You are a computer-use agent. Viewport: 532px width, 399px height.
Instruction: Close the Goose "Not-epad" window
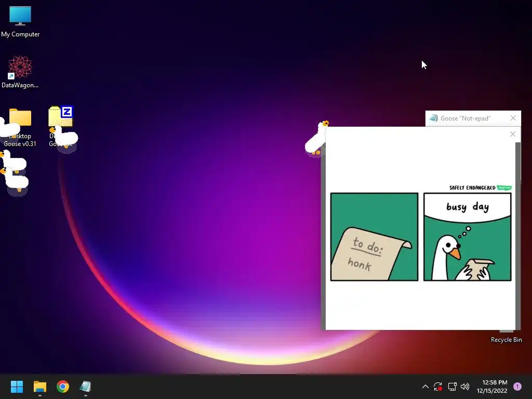point(513,118)
